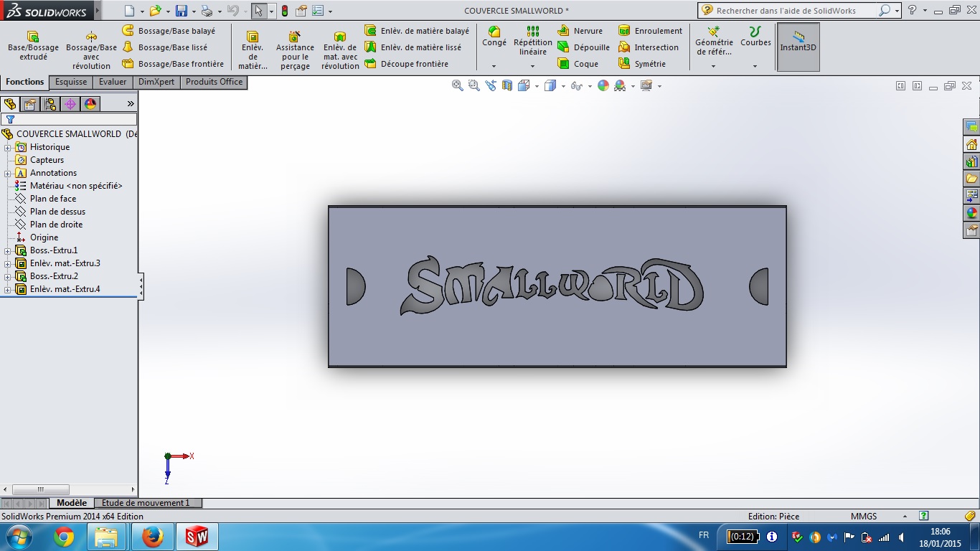Open DisplayManager color ball tab
Viewport: 980px width, 551px height.
(x=90, y=104)
